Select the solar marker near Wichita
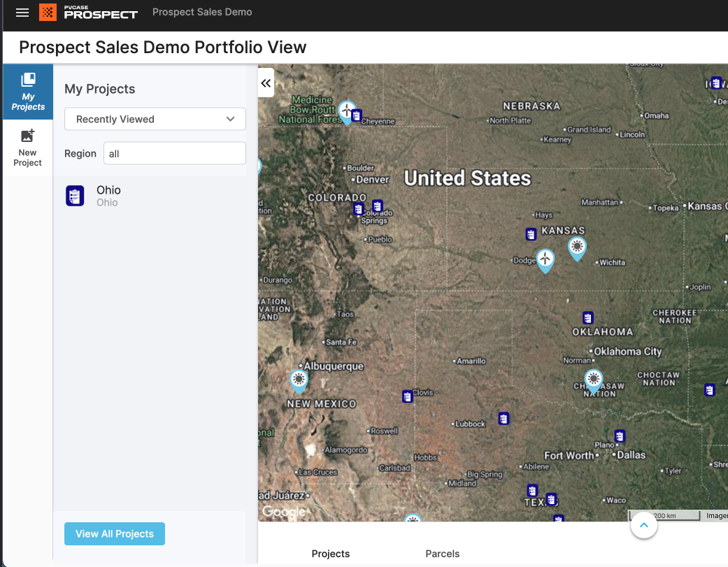Image resolution: width=728 pixels, height=567 pixels. [x=576, y=246]
